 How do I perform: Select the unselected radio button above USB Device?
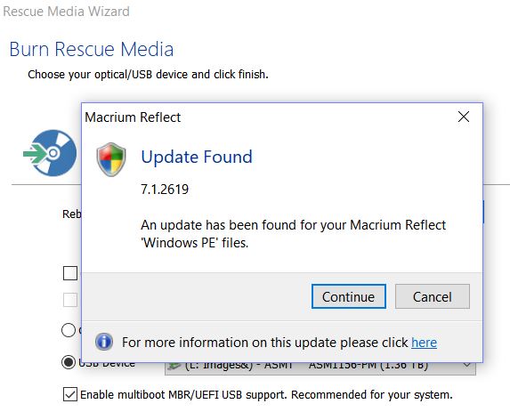tap(69, 330)
